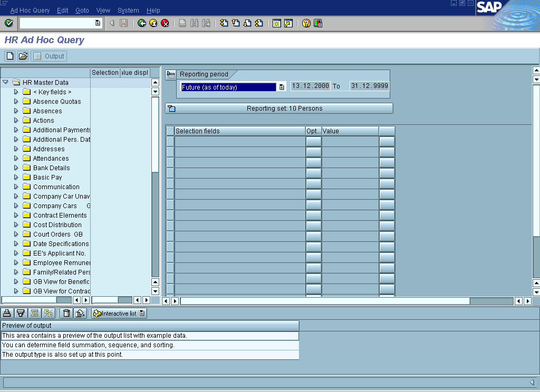Screen dimensions: 540x392
Task: Click the first row Opt... button
Action: pos(313,141)
